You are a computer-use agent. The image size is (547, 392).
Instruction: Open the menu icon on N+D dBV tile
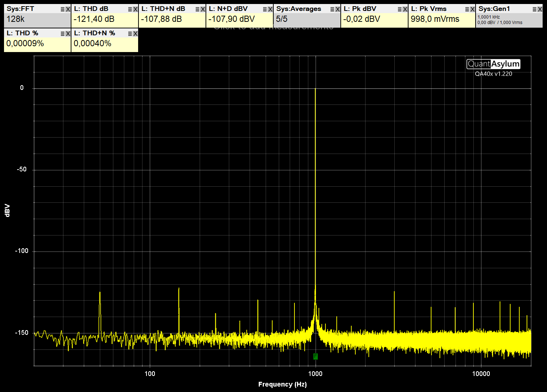pyautogui.click(x=265, y=9)
